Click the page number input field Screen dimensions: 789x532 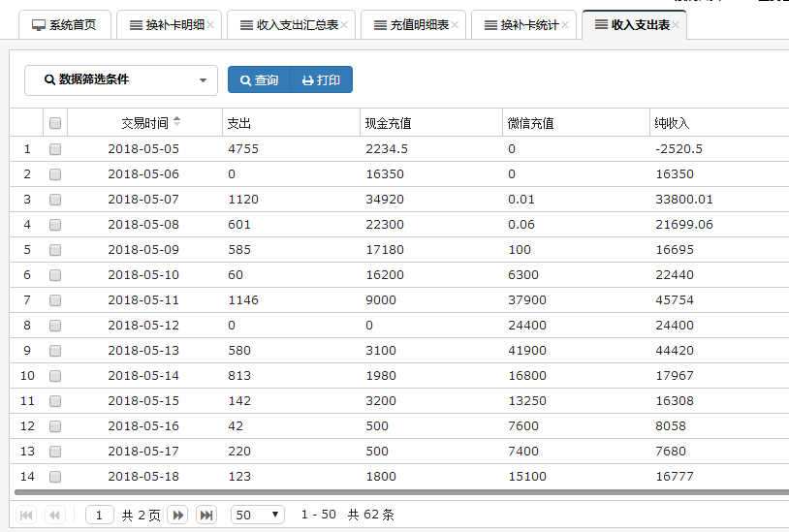(x=99, y=515)
